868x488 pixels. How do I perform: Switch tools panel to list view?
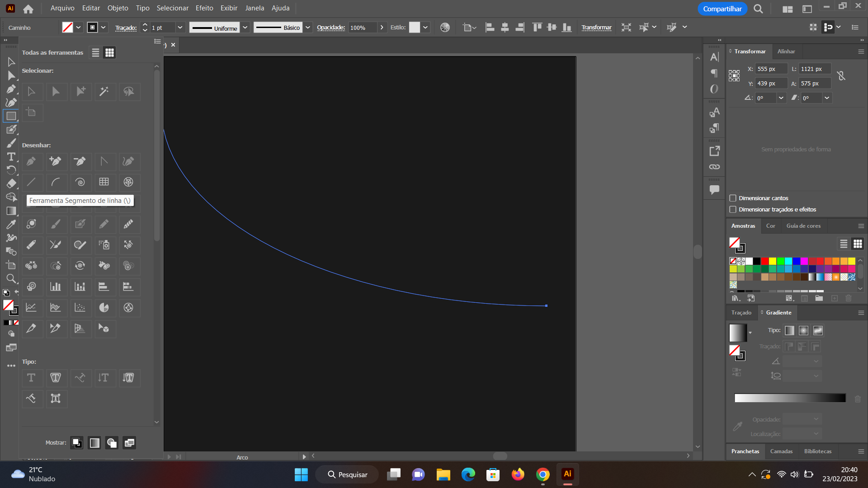point(95,52)
